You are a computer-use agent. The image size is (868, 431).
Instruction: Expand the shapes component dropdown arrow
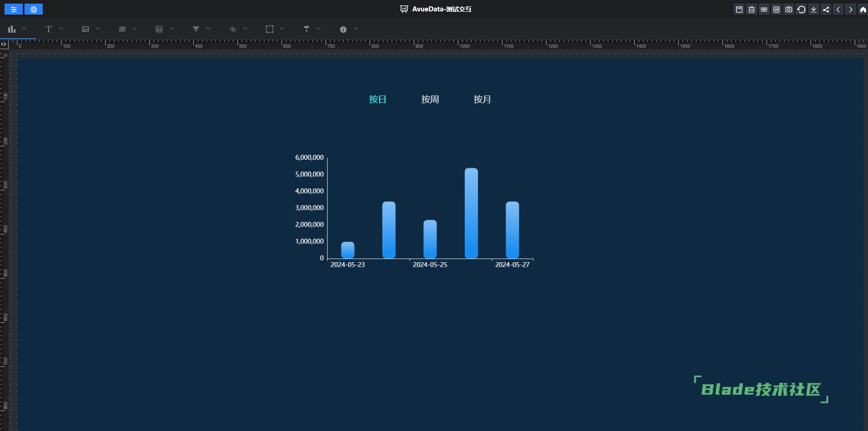point(245,29)
